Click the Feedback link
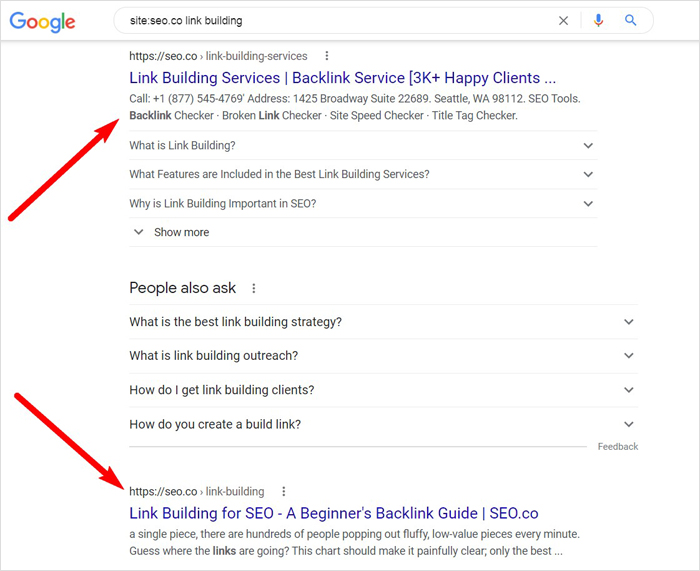The height and width of the screenshot is (571, 700). (x=617, y=446)
